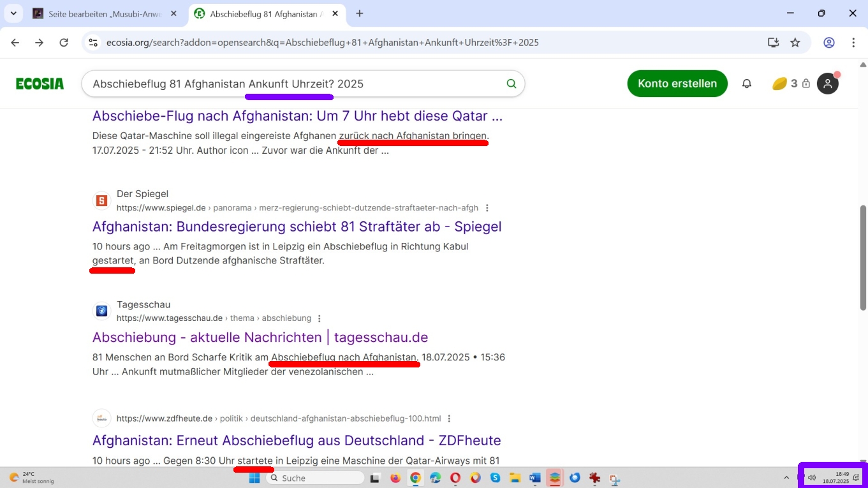Open options menu for Spiegel result
The height and width of the screenshot is (488, 868).
click(x=487, y=208)
